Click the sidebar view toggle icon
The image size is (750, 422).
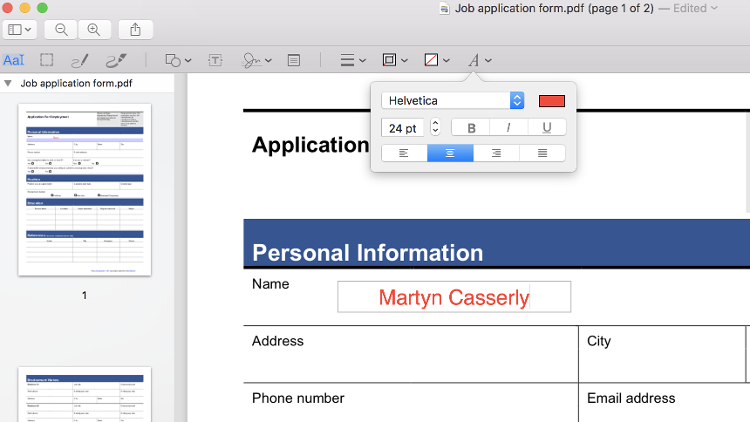click(x=15, y=30)
